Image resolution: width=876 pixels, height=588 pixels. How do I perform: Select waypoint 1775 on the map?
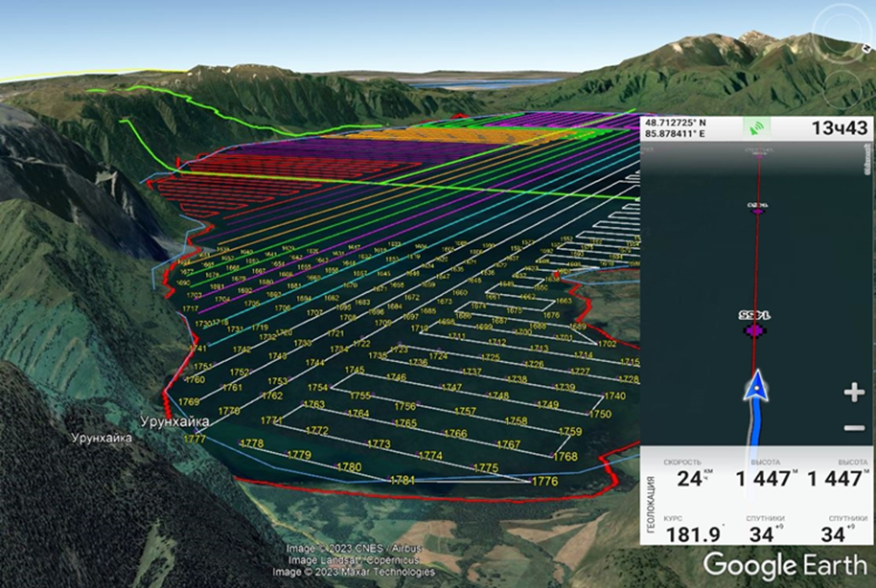[x=486, y=468]
